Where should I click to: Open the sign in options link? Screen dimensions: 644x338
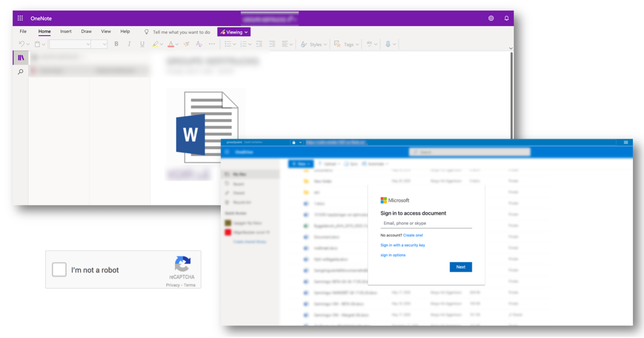point(393,255)
